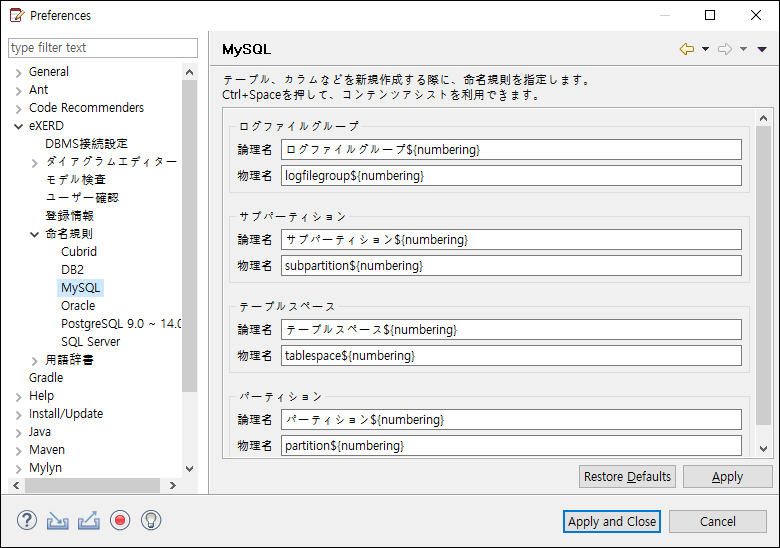This screenshot has height=548, width=780.
Task: Click the grey Forward navigation arrow
Action: coord(725,49)
